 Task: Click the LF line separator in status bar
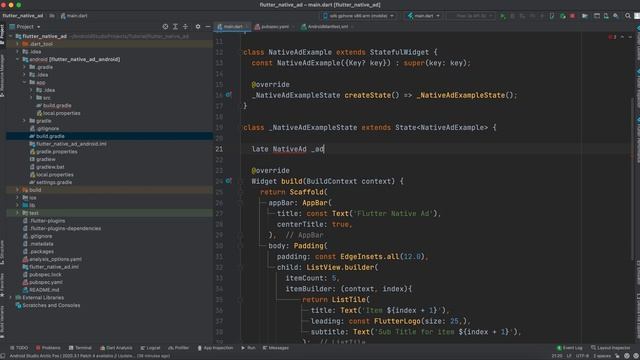click(x=569, y=356)
